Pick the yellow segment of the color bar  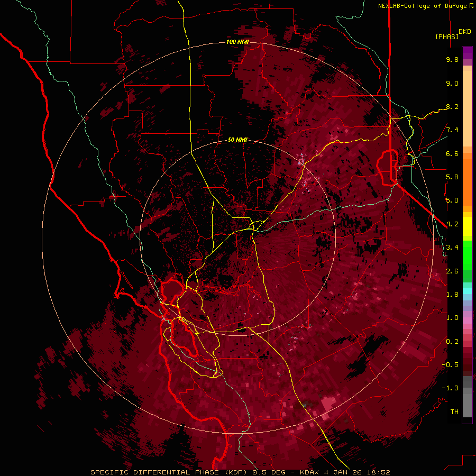click(x=467, y=226)
